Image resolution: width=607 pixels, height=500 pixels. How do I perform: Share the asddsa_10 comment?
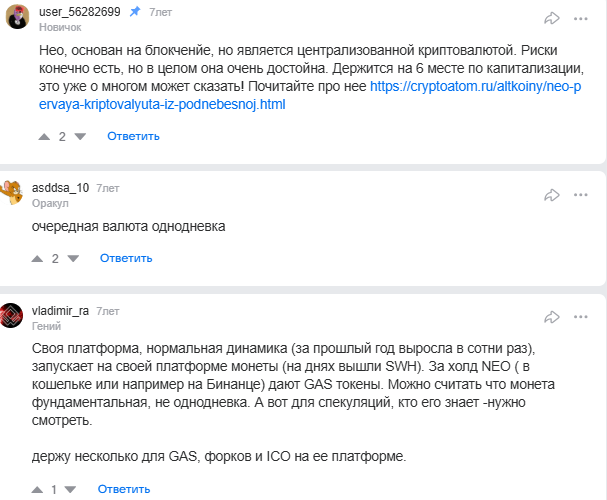point(552,195)
